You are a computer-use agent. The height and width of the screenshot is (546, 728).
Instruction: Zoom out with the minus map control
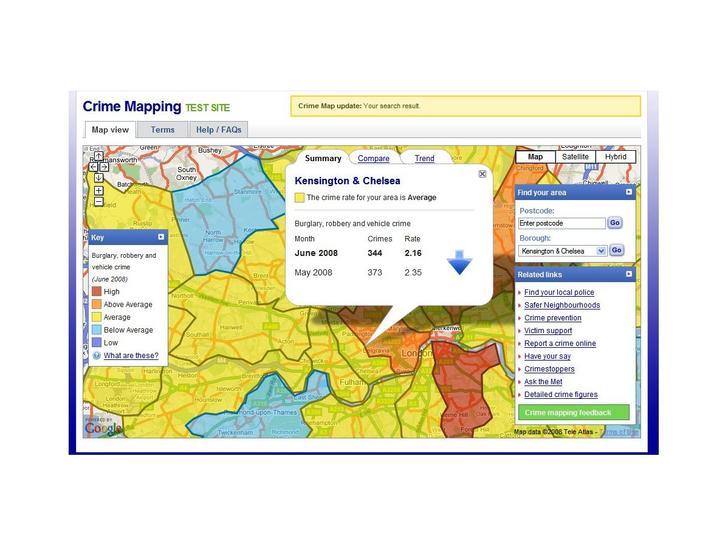click(x=98, y=202)
